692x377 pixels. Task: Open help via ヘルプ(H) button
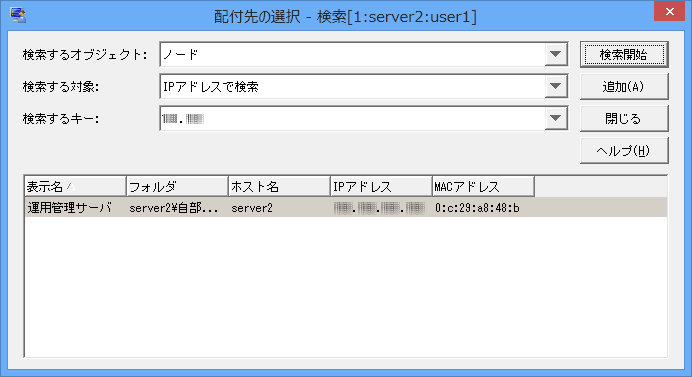pyautogui.click(x=624, y=151)
